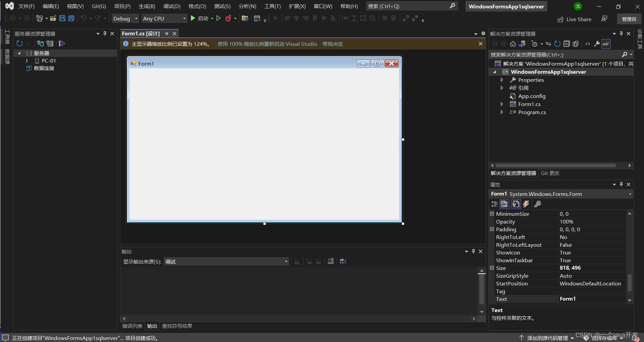Switch to the Git 更改 tab
Image resolution: width=644 pixels, height=342 pixels.
(550, 173)
